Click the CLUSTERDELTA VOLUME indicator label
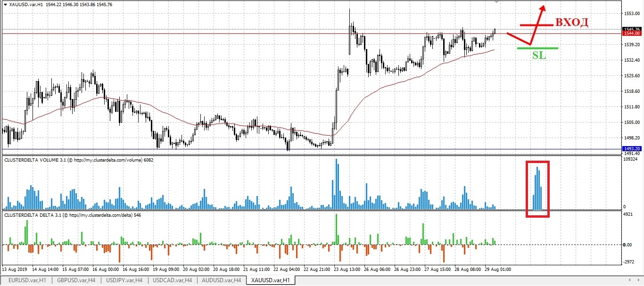 click(x=79, y=160)
